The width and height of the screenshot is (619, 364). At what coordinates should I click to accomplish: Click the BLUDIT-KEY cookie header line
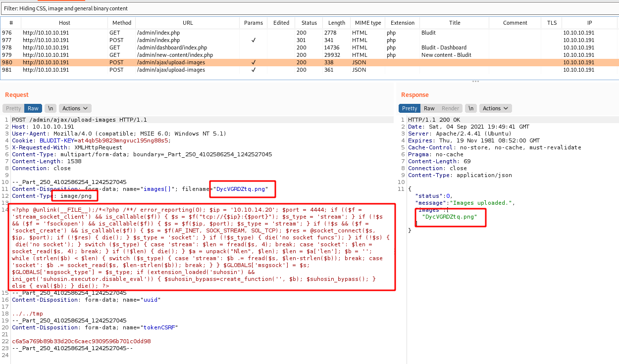click(x=92, y=140)
